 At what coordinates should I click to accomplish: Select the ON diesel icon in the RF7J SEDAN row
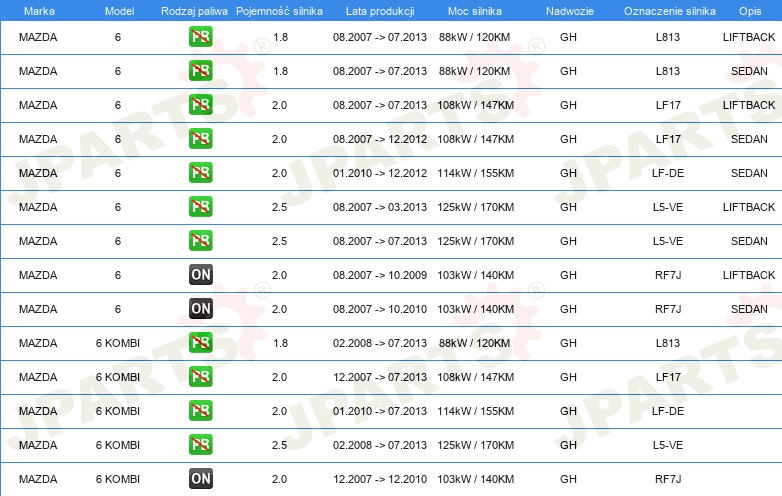pos(201,309)
